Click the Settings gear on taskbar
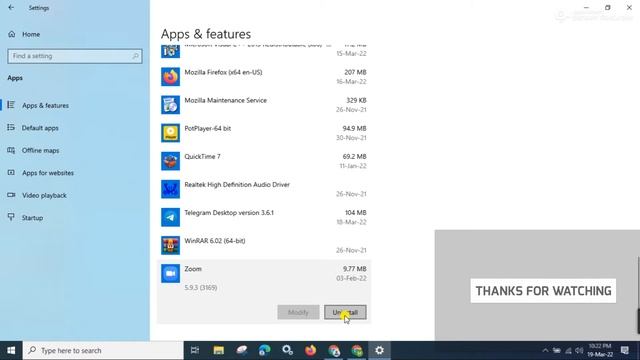This screenshot has width=640, height=360. point(379,350)
